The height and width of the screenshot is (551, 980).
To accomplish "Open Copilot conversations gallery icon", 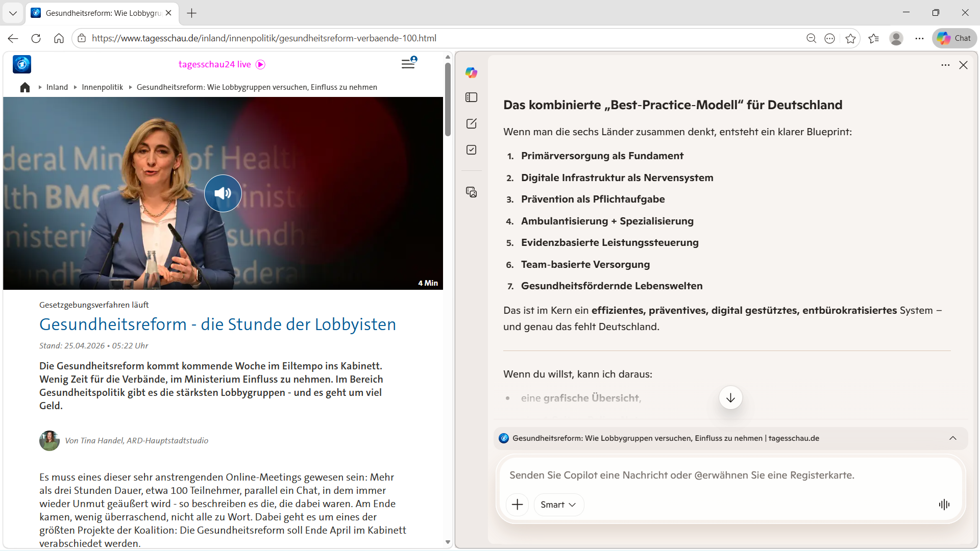I will point(471,192).
